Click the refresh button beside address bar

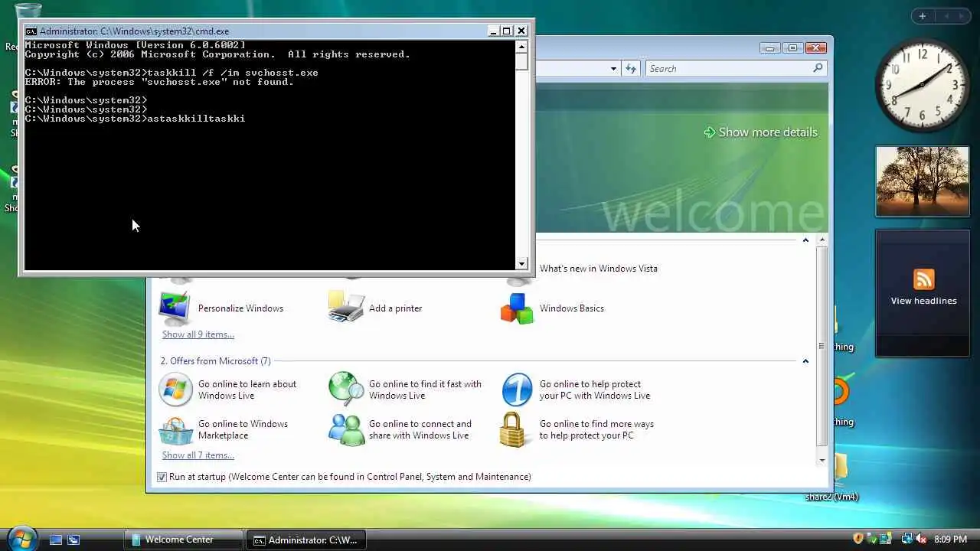click(631, 68)
